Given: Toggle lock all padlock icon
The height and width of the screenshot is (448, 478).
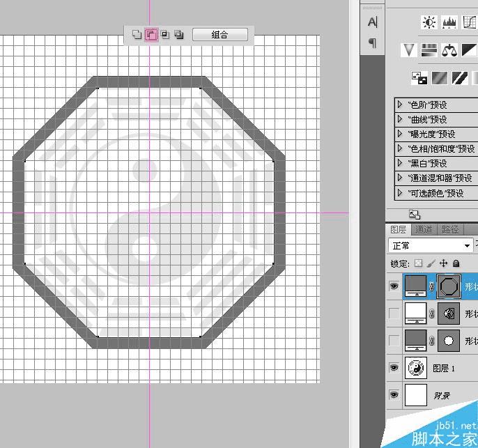Looking at the screenshot, I should coord(456,263).
